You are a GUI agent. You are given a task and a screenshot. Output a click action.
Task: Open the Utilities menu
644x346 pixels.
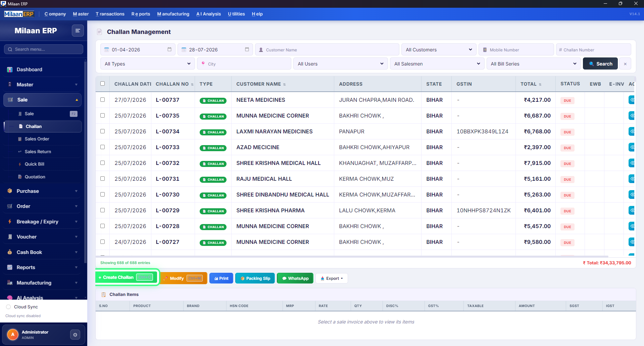236,14
